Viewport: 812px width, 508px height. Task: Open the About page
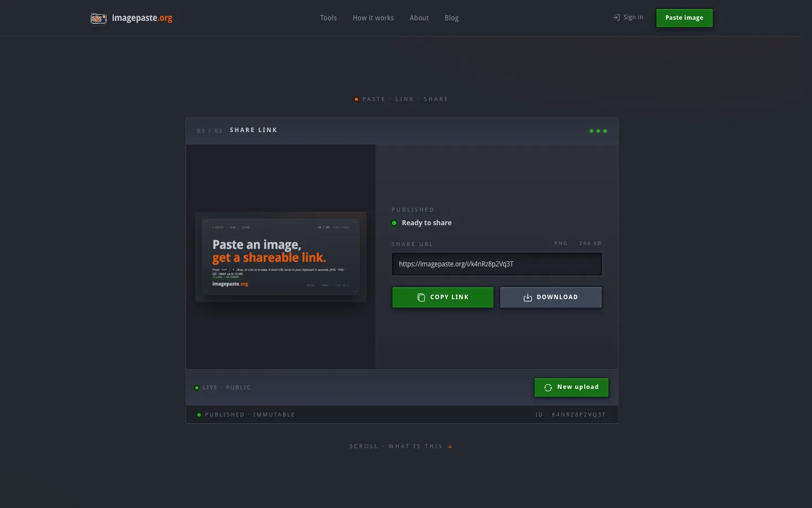coord(419,18)
